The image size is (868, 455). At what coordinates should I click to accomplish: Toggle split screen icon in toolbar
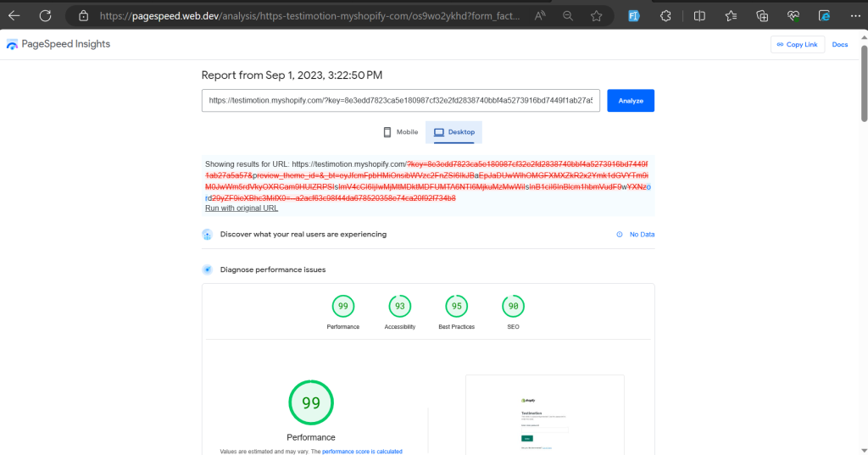699,16
